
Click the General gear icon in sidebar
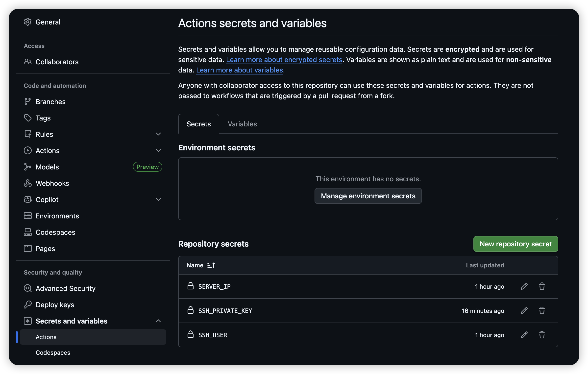click(28, 22)
